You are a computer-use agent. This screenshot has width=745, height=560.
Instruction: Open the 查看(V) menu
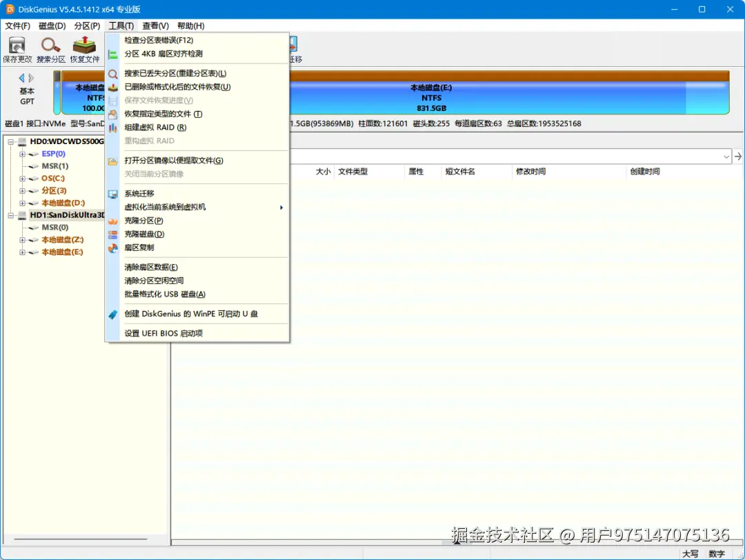coord(155,26)
